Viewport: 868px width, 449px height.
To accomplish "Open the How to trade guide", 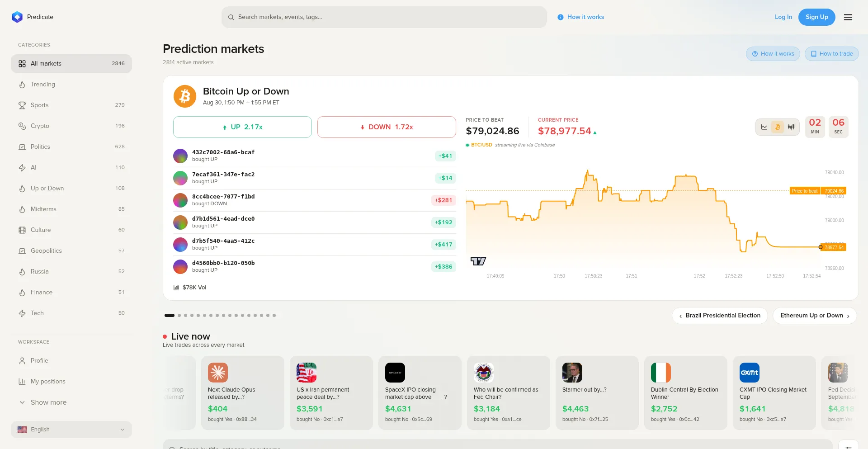I will tap(831, 54).
